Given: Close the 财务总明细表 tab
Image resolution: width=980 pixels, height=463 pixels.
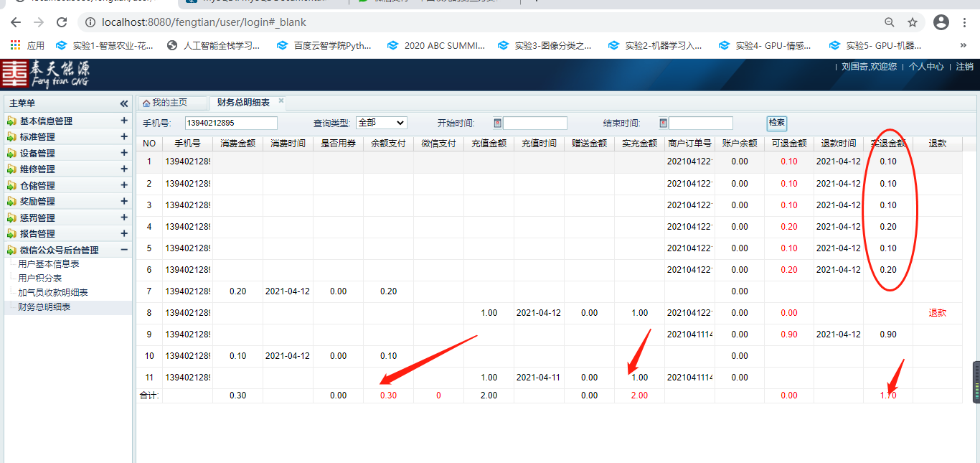Looking at the screenshot, I should (x=281, y=101).
